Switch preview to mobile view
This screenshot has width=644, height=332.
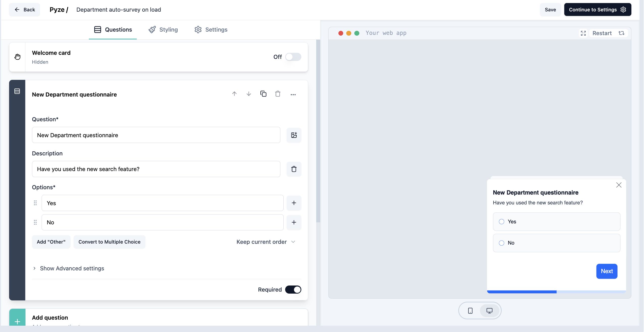click(470, 311)
